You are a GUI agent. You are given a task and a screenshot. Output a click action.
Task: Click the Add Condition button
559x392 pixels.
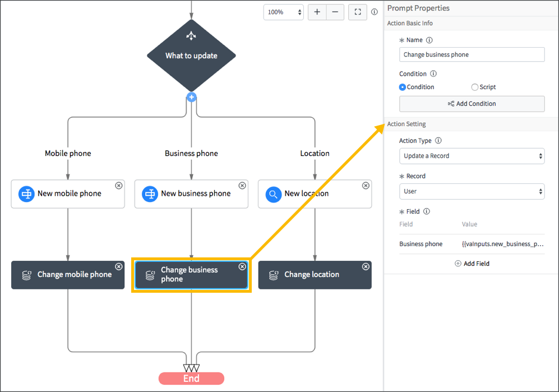pos(472,104)
